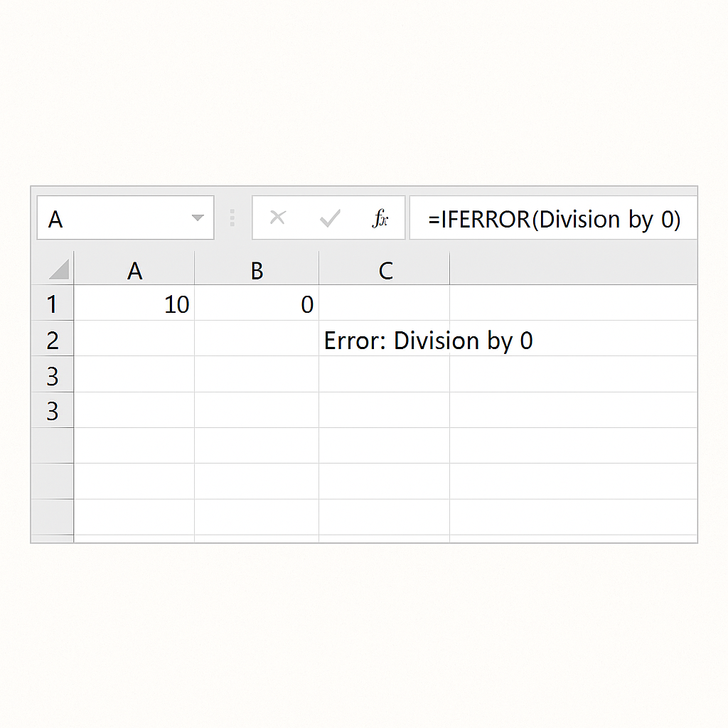This screenshot has height=728, width=728.
Task: Click the formula bar with IFERROR formula
Action: coord(555,219)
